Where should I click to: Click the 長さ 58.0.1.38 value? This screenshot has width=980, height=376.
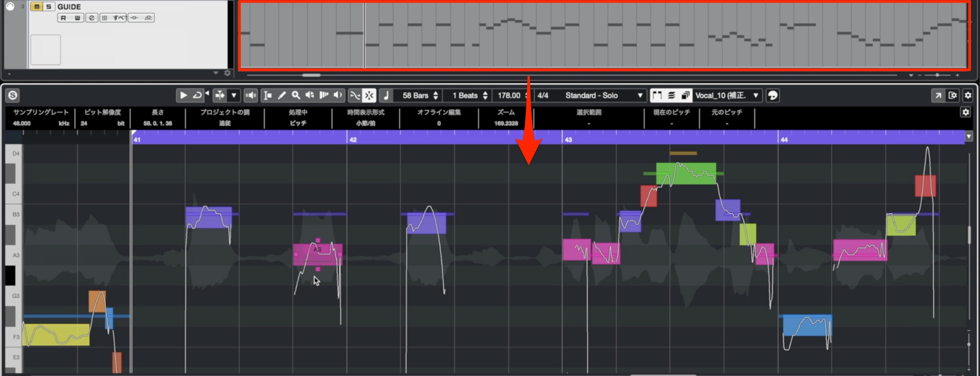coord(158,123)
